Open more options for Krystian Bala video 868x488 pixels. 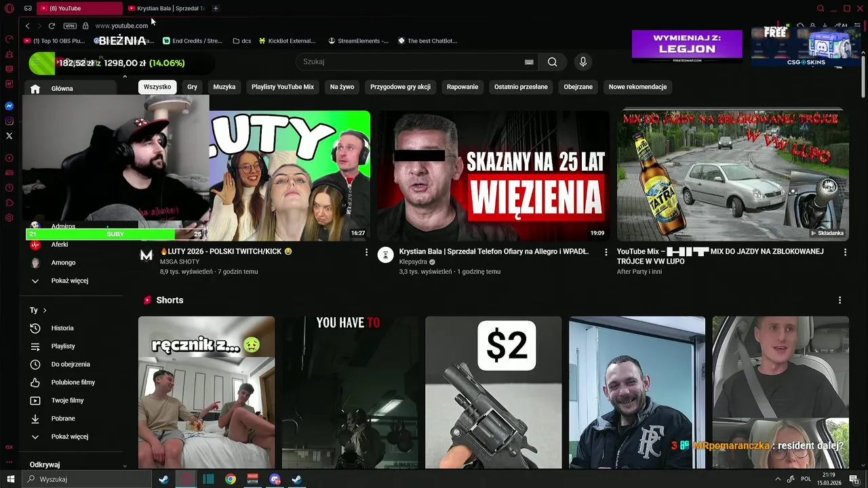(606, 252)
